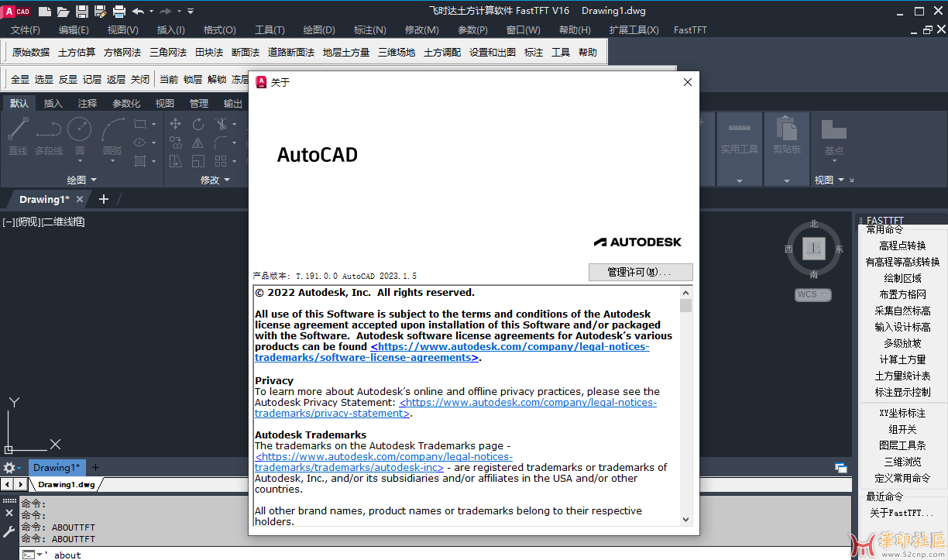Open the Arc tool flyout arrow
The image size is (948, 560).
(x=113, y=161)
